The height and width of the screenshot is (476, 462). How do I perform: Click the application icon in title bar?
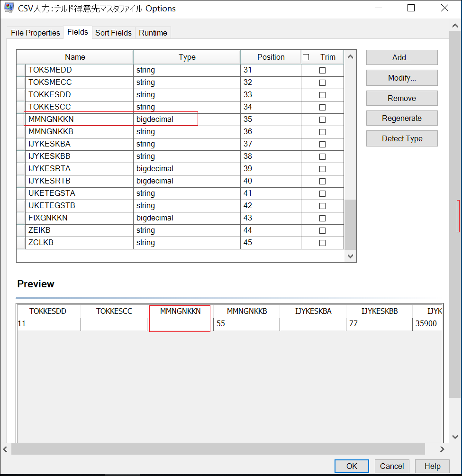coord(9,9)
